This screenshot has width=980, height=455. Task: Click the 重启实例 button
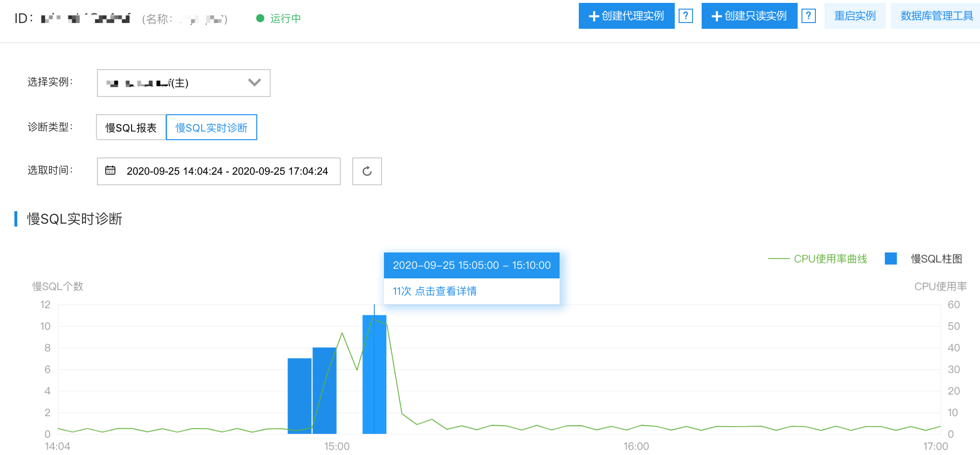pos(855,16)
